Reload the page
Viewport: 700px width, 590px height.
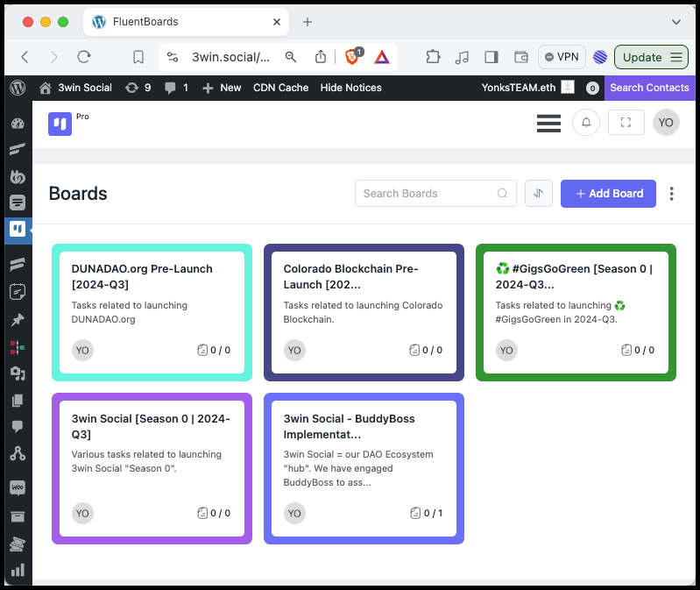pyautogui.click(x=84, y=57)
